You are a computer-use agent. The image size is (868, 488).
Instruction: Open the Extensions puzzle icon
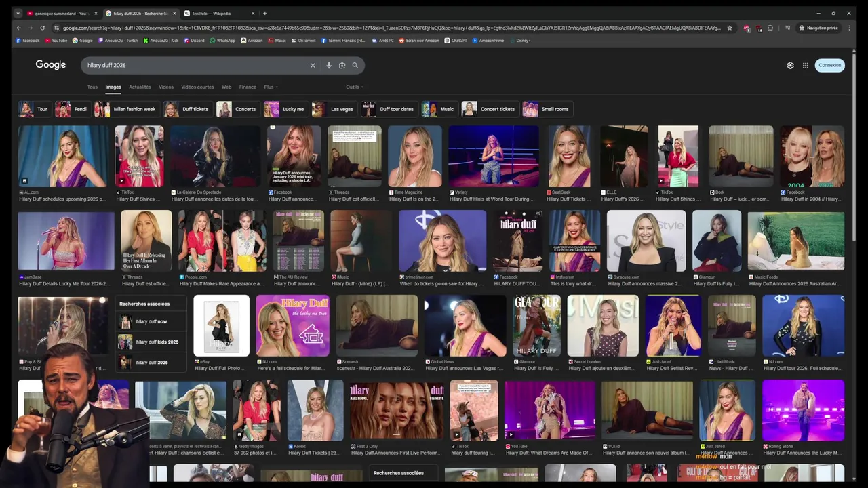point(770,28)
